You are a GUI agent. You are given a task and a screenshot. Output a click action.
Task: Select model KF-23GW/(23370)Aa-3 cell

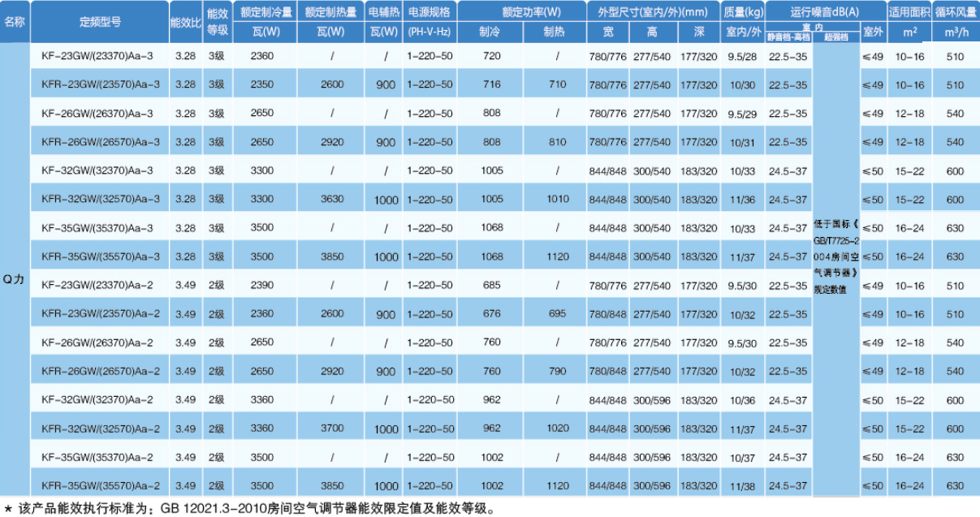coord(101,57)
